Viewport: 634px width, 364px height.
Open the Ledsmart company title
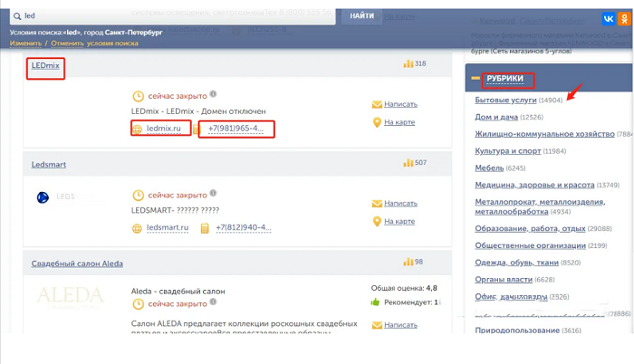[49, 165]
